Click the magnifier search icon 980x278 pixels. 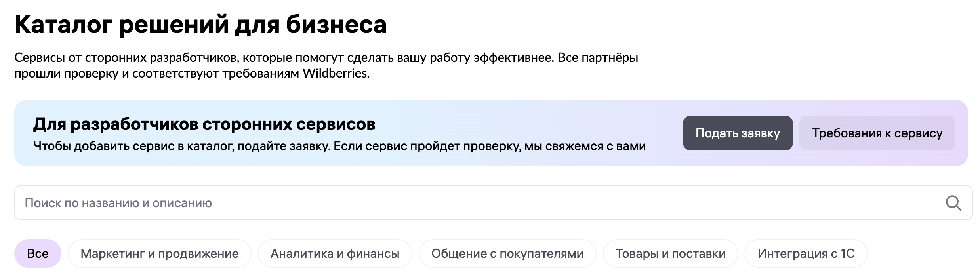click(x=953, y=203)
